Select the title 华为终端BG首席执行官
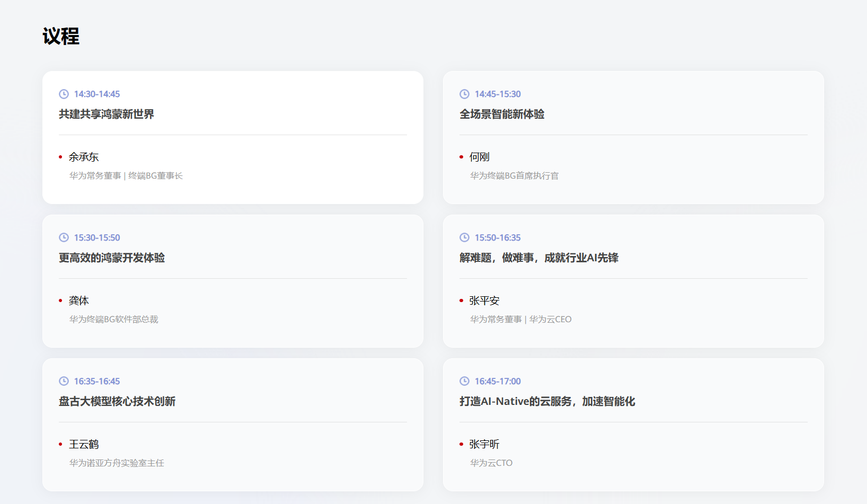 coord(515,175)
